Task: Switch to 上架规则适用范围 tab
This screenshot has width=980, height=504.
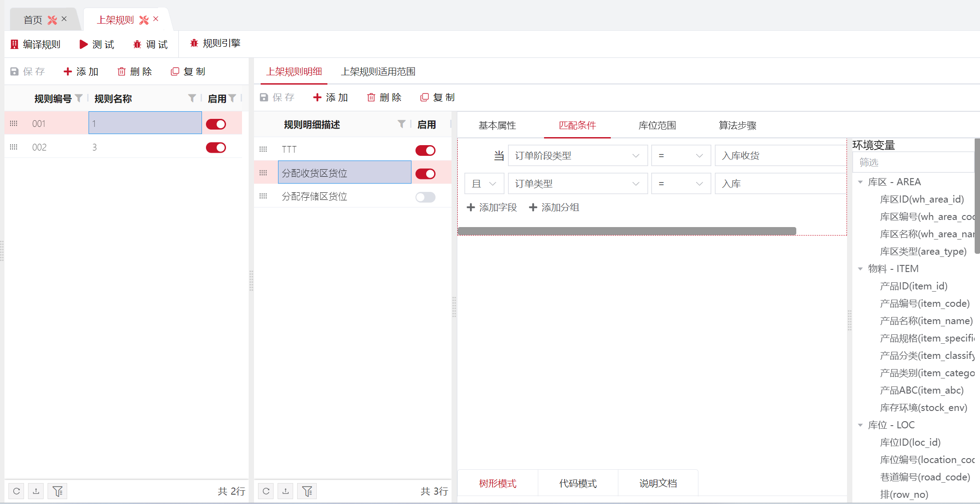Action: [378, 72]
